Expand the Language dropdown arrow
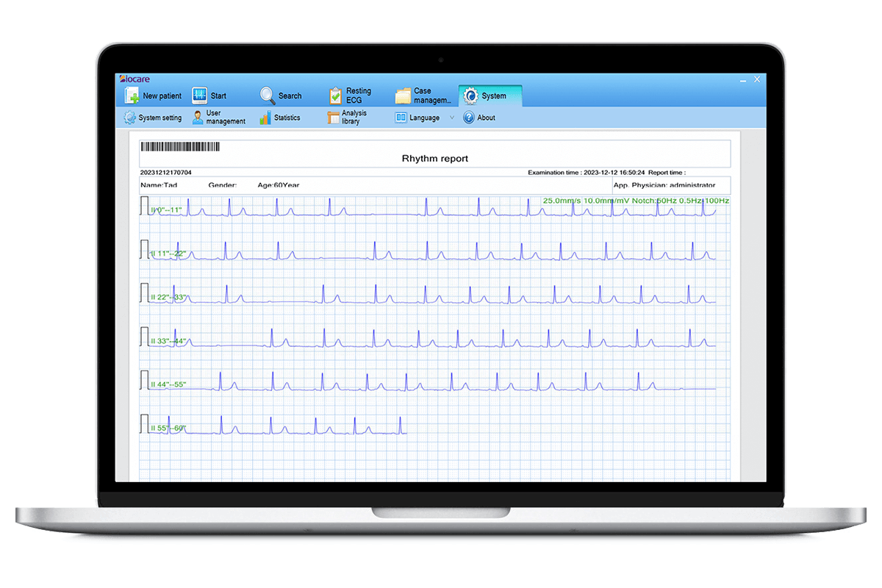 pyautogui.click(x=451, y=117)
